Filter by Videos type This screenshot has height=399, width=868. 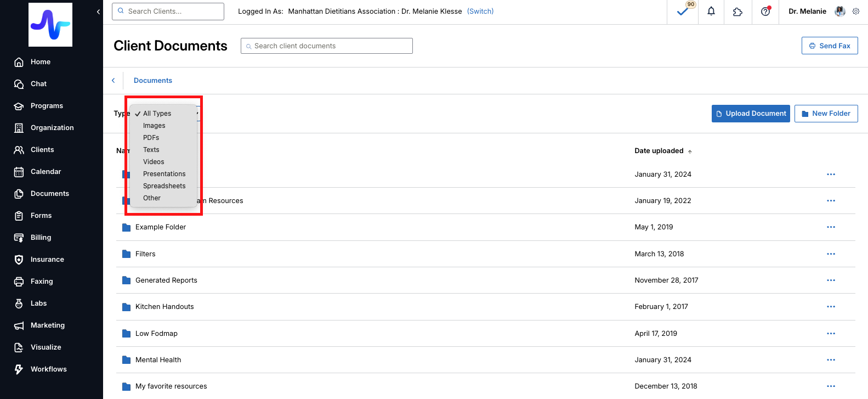163,162
